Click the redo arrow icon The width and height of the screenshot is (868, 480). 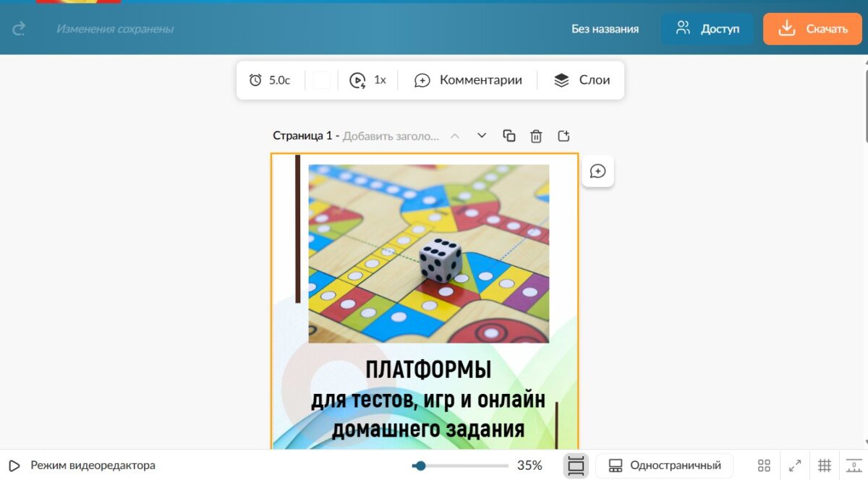click(19, 29)
